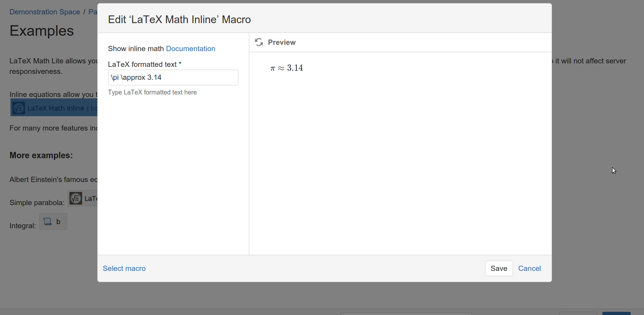Open the Documentation link
The width and height of the screenshot is (644, 315).
tap(190, 49)
